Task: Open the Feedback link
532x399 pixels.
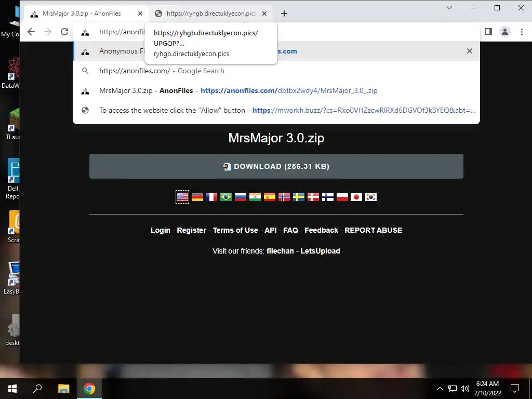Action: pyautogui.click(x=321, y=230)
